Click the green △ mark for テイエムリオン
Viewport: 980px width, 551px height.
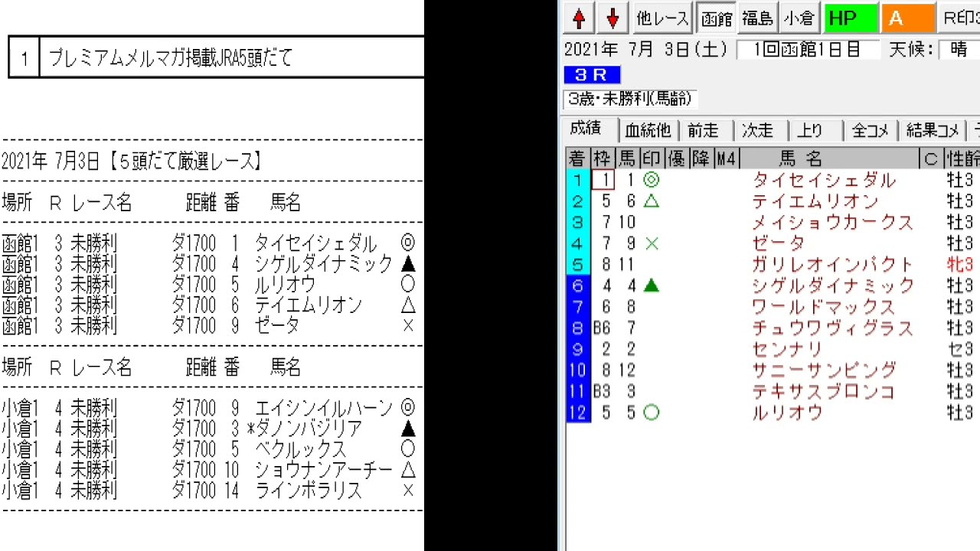651,201
